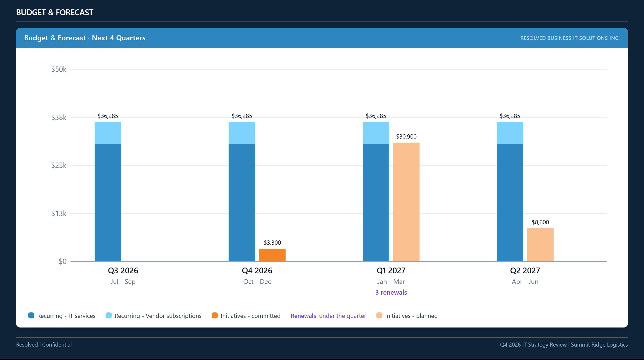This screenshot has height=360, width=644.
Task: Click 'Renewals under the quarter' legend text
Action: pos(328,316)
